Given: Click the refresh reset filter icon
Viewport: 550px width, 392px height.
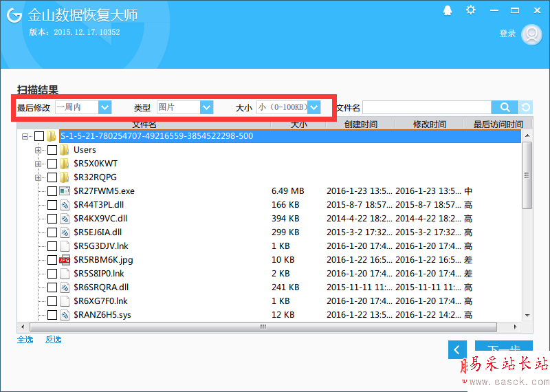Looking at the screenshot, I should tap(526, 107).
